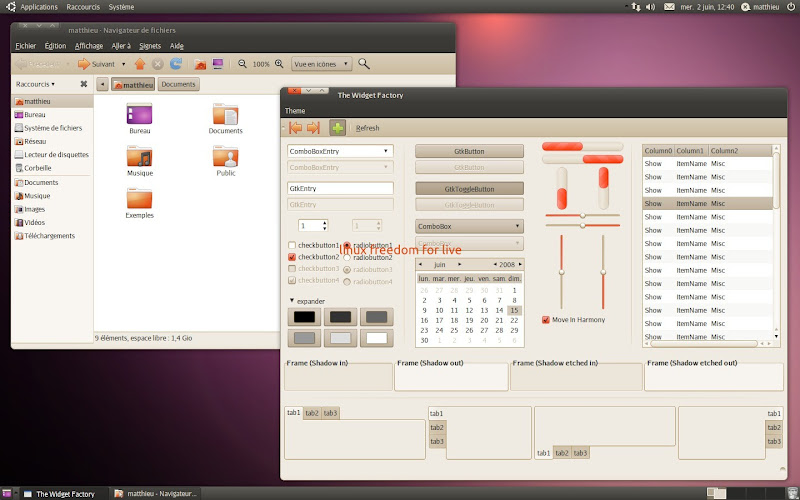Open the Affichage menu
The image size is (800, 500).
[x=88, y=46]
